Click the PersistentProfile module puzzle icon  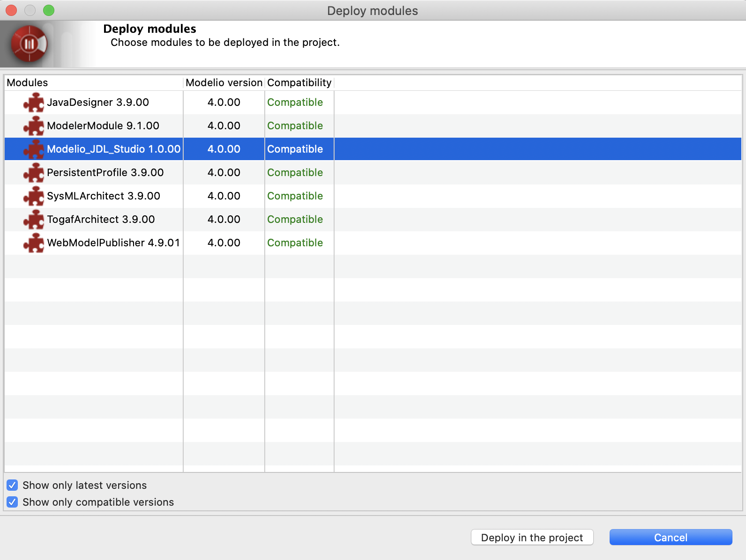pos(34,173)
